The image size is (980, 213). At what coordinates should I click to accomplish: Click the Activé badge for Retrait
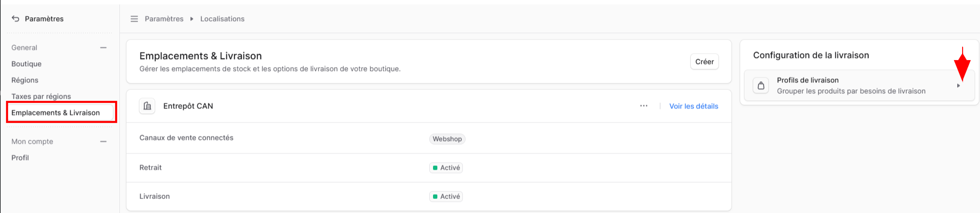(446, 167)
